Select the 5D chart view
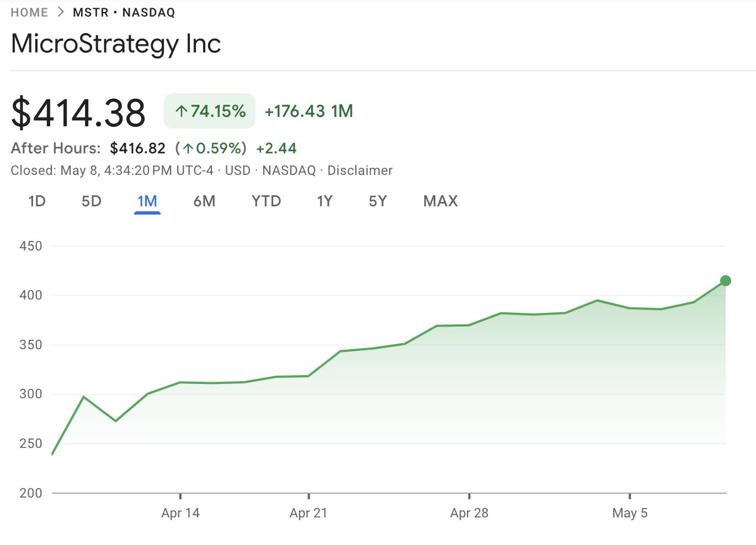This screenshot has height=545, width=756. [92, 201]
